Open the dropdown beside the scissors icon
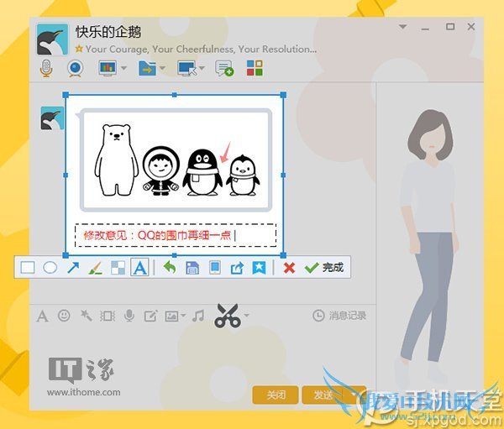 pyautogui.click(x=247, y=317)
